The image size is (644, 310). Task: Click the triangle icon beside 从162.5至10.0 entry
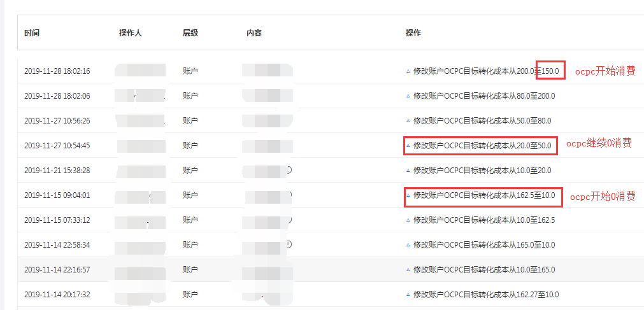[x=408, y=195]
